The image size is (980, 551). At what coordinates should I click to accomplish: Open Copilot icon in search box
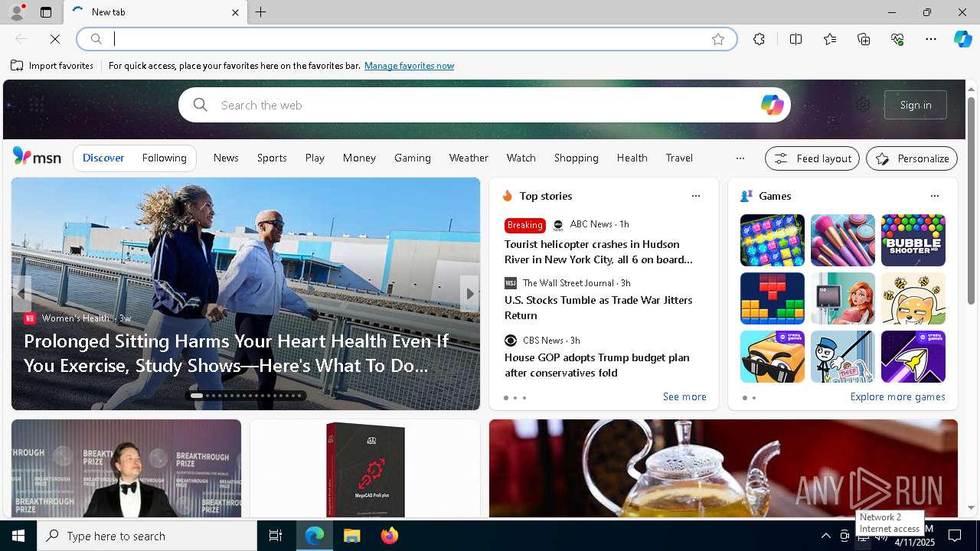tap(772, 105)
